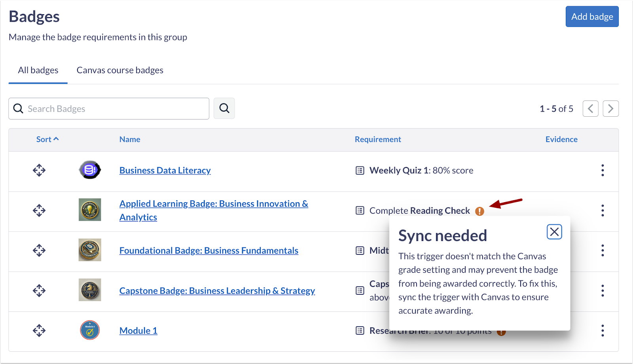
Task: Open the Business Data Literacy badge link
Action: tap(165, 171)
